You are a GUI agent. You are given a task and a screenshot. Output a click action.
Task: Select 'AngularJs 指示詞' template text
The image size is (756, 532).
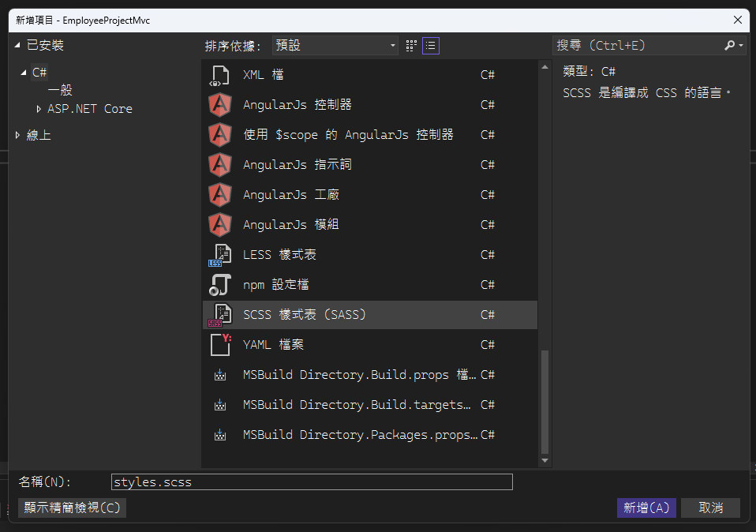(298, 165)
